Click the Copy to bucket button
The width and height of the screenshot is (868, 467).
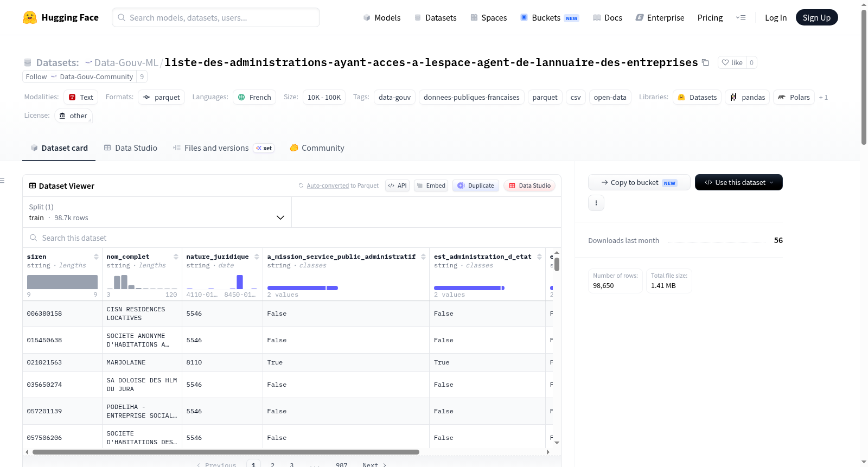tap(639, 182)
